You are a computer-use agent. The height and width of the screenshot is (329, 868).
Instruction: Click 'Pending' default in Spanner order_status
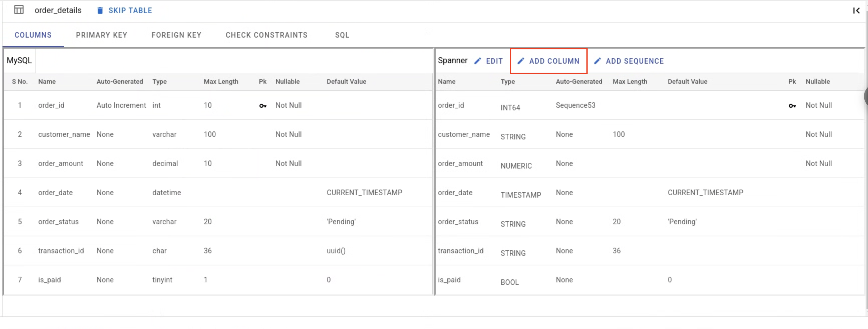[x=682, y=222]
